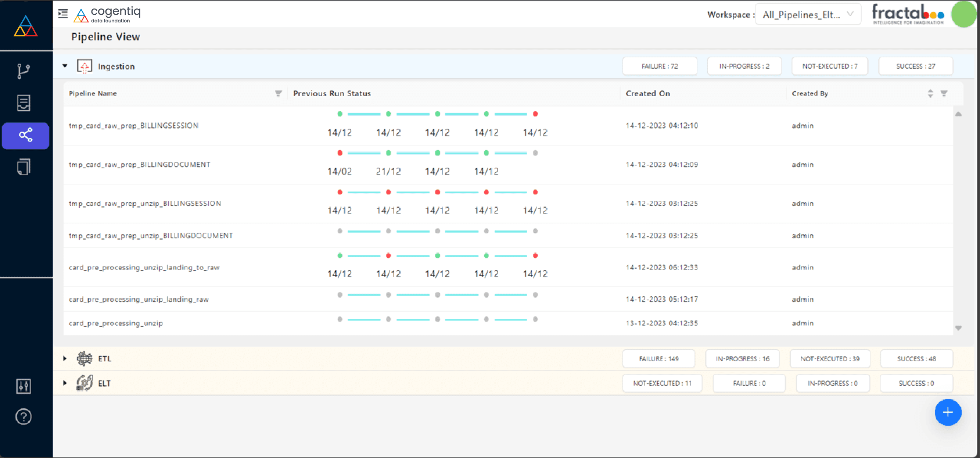Filter the Pipeline Name column
Image resolution: width=980 pixels, height=458 pixels.
(x=279, y=94)
